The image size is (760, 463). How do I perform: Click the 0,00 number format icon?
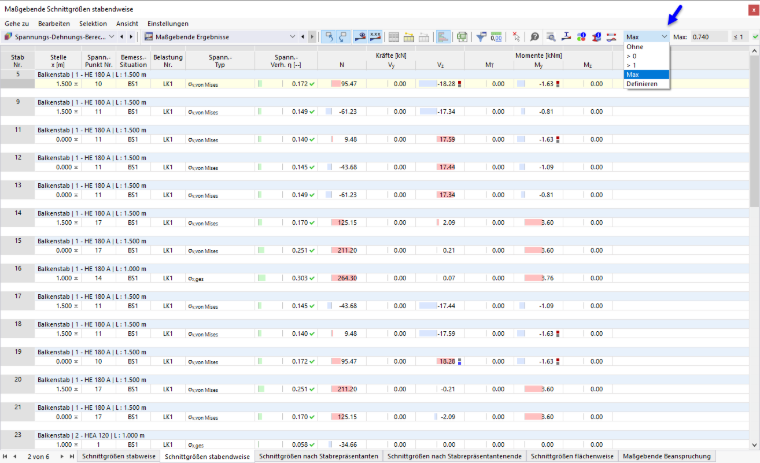click(x=496, y=37)
